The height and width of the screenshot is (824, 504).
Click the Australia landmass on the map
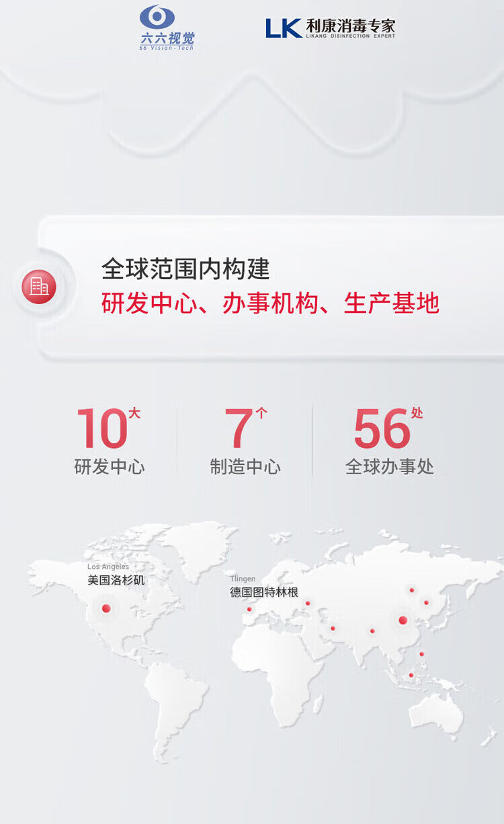(x=437, y=712)
